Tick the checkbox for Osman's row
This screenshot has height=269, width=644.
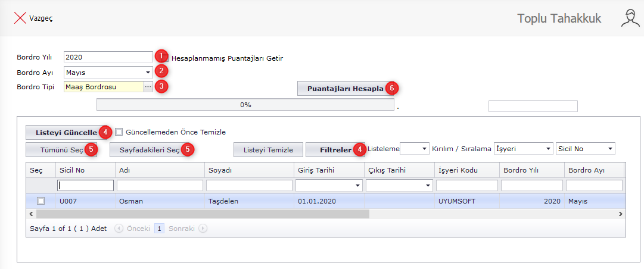pos(41,201)
